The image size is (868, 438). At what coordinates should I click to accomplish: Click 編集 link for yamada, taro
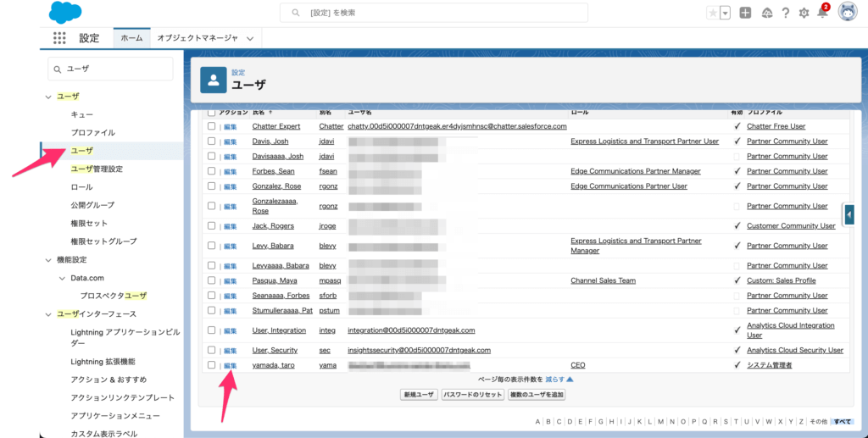pyautogui.click(x=230, y=365)
